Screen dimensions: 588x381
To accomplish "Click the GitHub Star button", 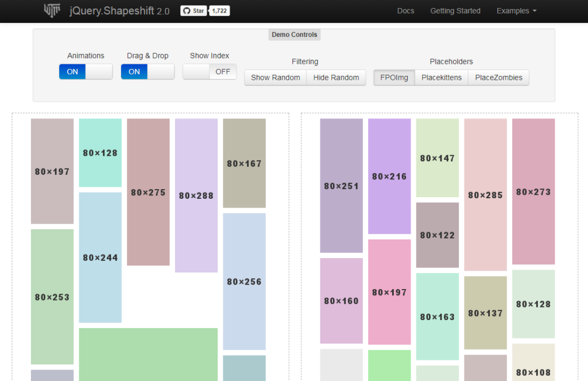I will point(194,11).
